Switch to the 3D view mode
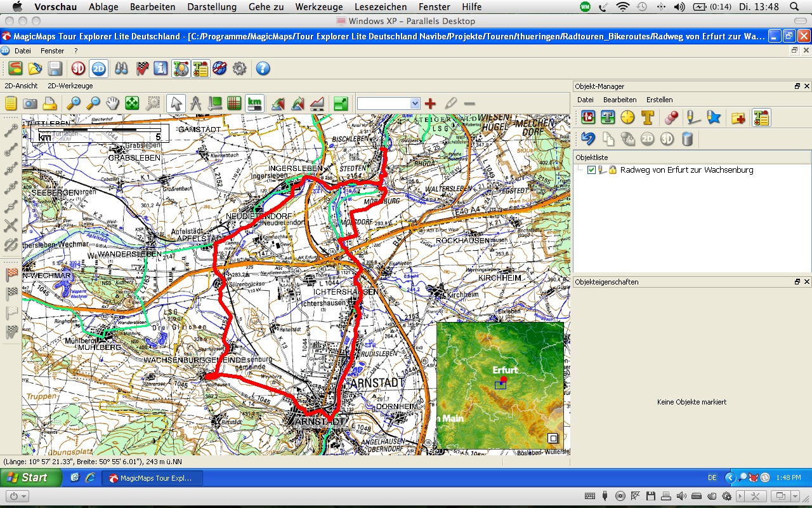Viewport: 812px width, 508px height. pos(79,69)
